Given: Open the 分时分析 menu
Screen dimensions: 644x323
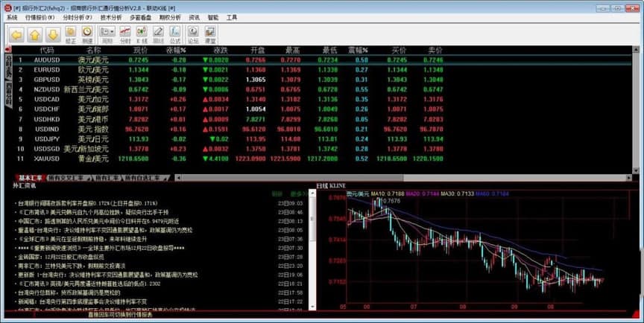Looking at the screenshot, I should (78, 18).
